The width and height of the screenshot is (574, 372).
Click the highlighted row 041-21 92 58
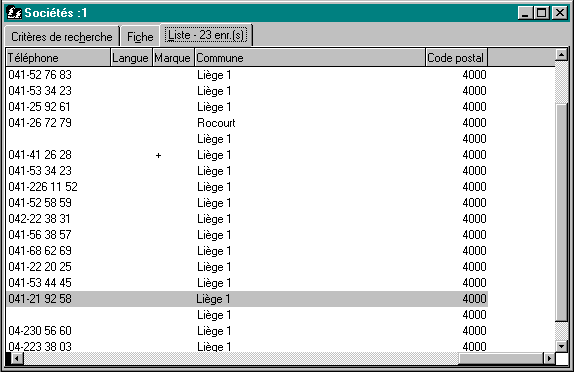click(247, 299)
